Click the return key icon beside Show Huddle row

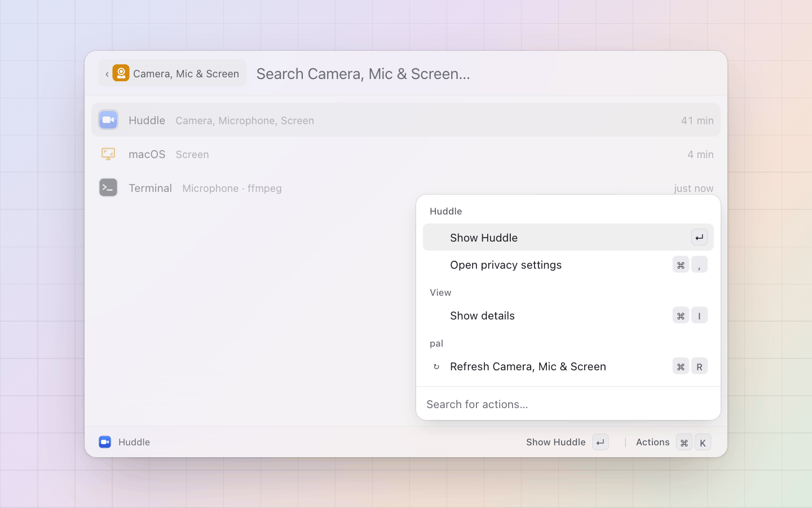[x=699, y=238]
